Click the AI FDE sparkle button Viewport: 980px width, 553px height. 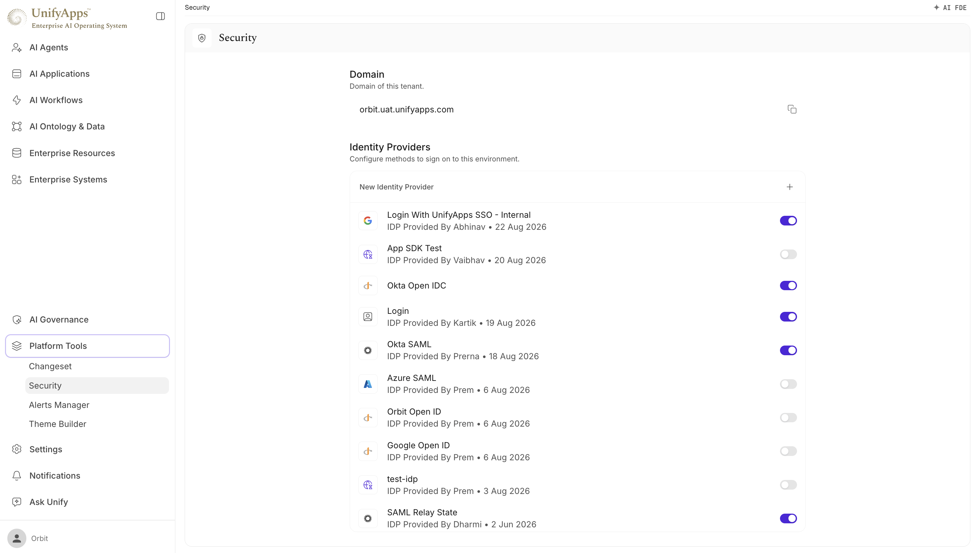[950, 8]
